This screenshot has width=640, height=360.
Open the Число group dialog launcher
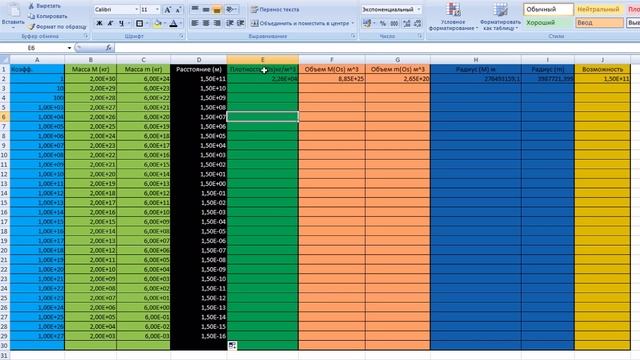(420, 36)
